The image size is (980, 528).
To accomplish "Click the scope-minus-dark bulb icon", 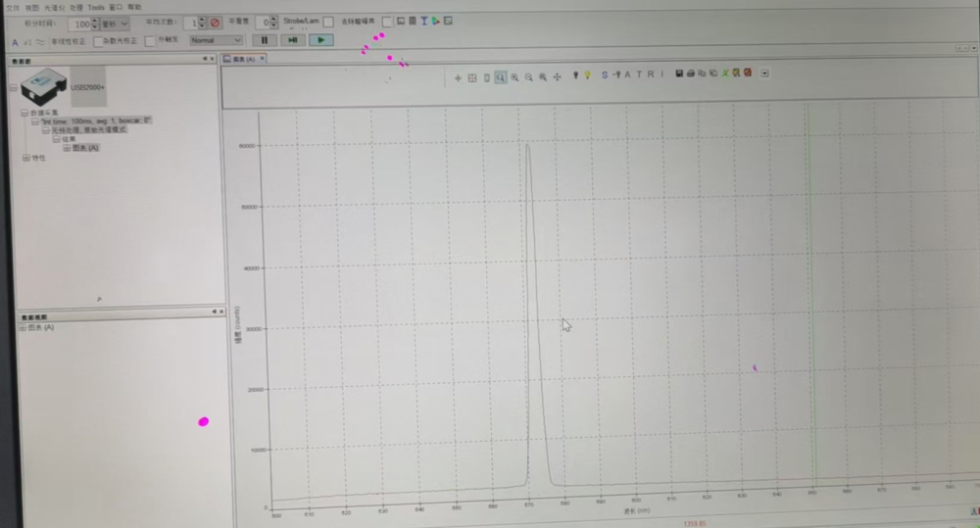I will [616, 75].
